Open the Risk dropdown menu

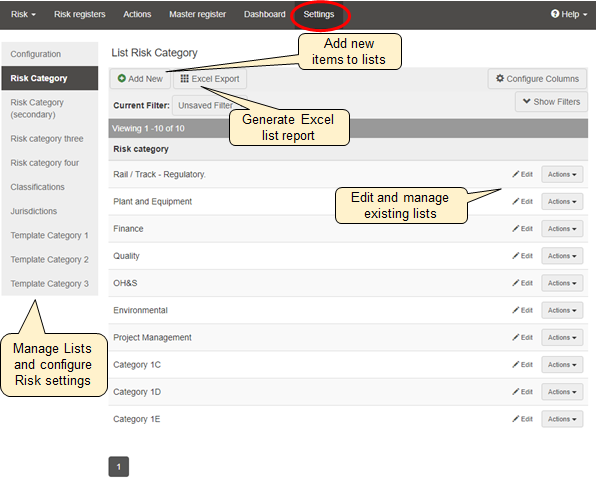point(23,14)
